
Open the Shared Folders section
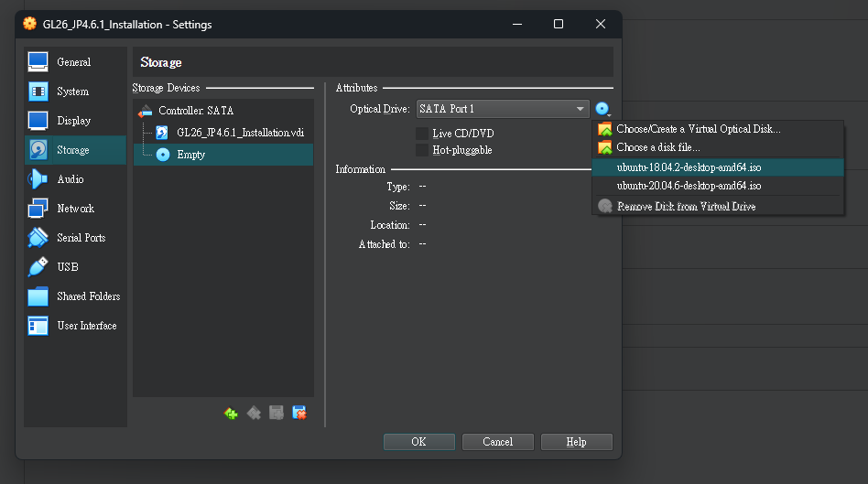(88, 296)
